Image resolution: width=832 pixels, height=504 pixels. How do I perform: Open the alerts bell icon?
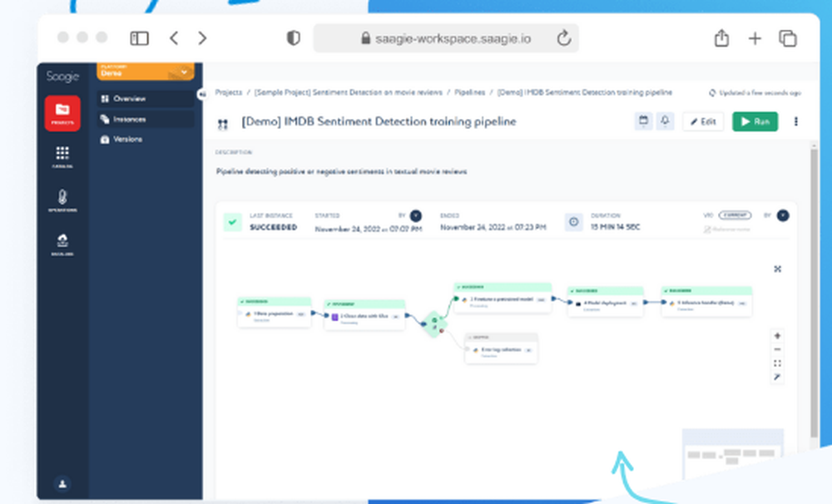click(665, 121)
